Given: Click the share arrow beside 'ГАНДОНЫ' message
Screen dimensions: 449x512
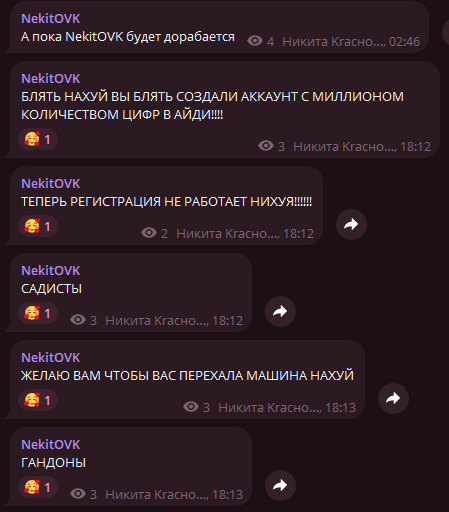Looking at the screenshot, I should [x=280, y=485].
